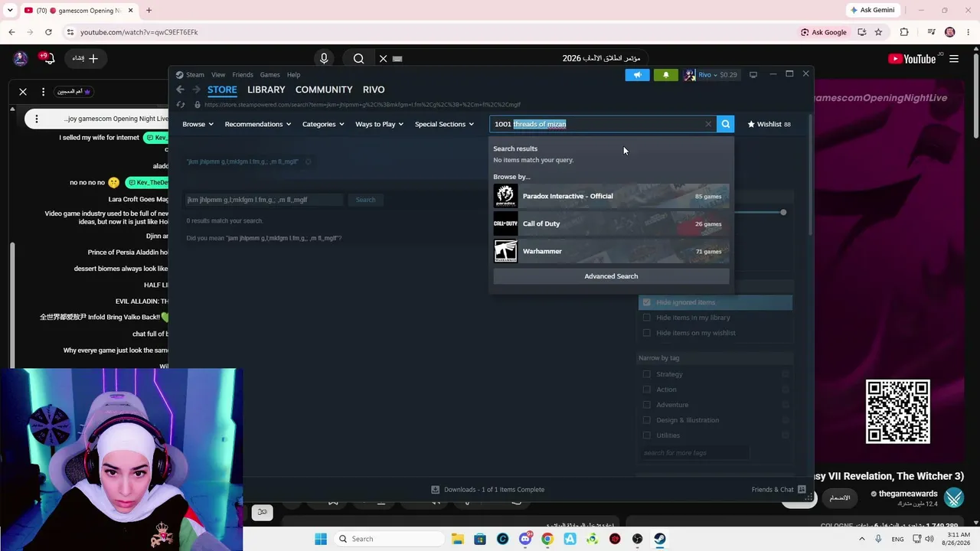Check the Adventure tag filter
980x551 pixels.
(647, 405)
